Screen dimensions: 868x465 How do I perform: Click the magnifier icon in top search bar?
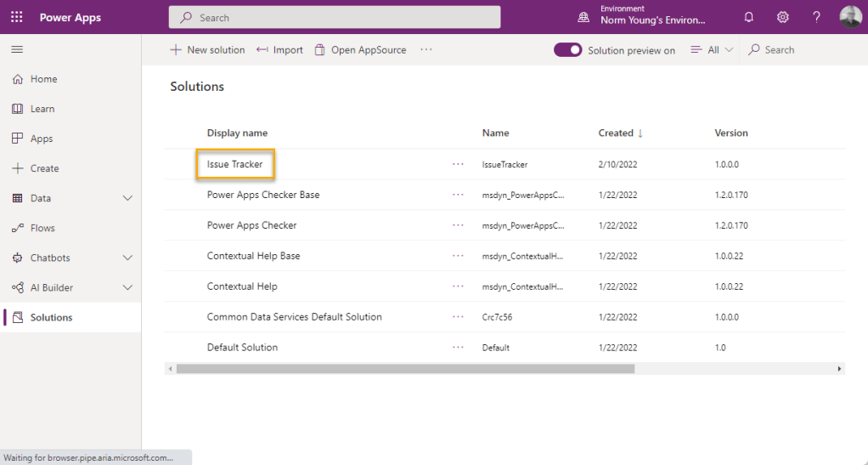click(x=187, y=17)
